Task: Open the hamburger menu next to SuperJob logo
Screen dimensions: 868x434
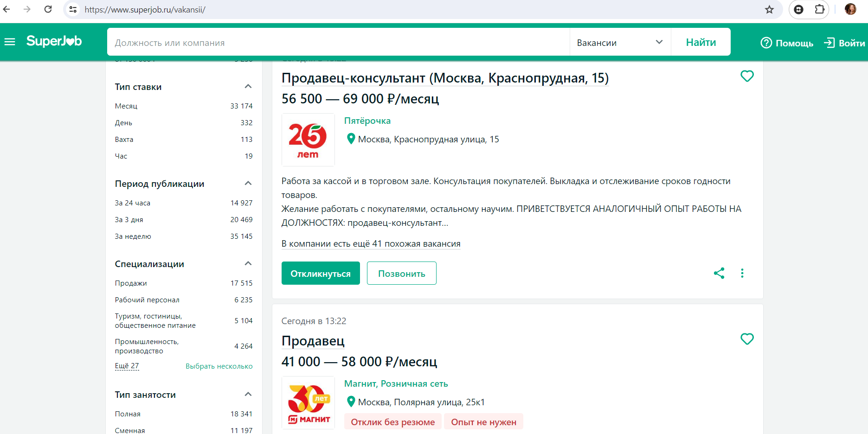Action: click(x=10, y=42)
